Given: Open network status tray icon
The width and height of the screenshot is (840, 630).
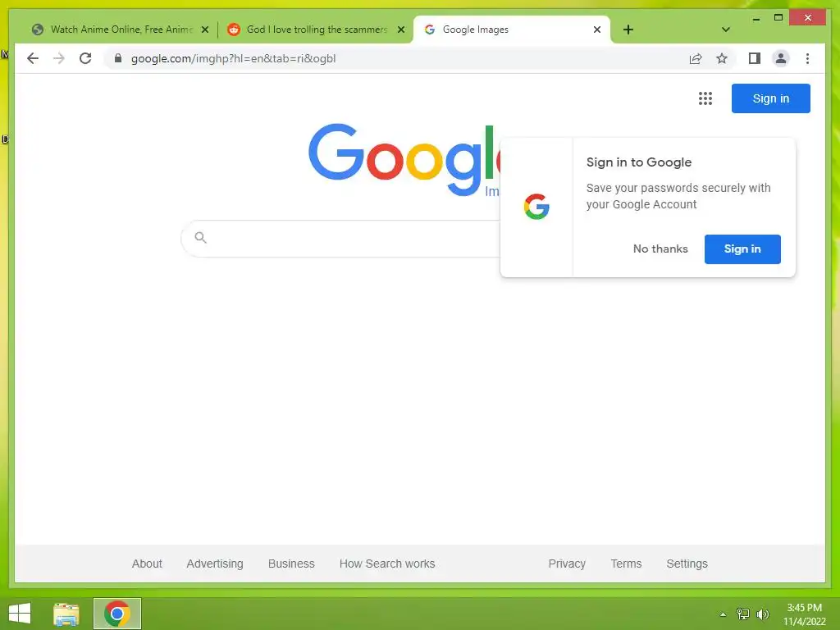Looking at the screenshot, I should point(743,614).
